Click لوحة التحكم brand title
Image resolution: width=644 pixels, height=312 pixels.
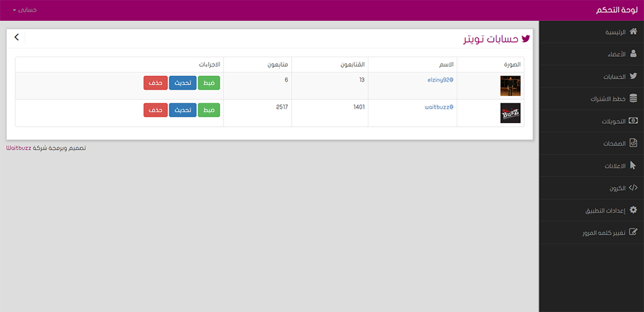pyautogui.click(x=618, y=10)
